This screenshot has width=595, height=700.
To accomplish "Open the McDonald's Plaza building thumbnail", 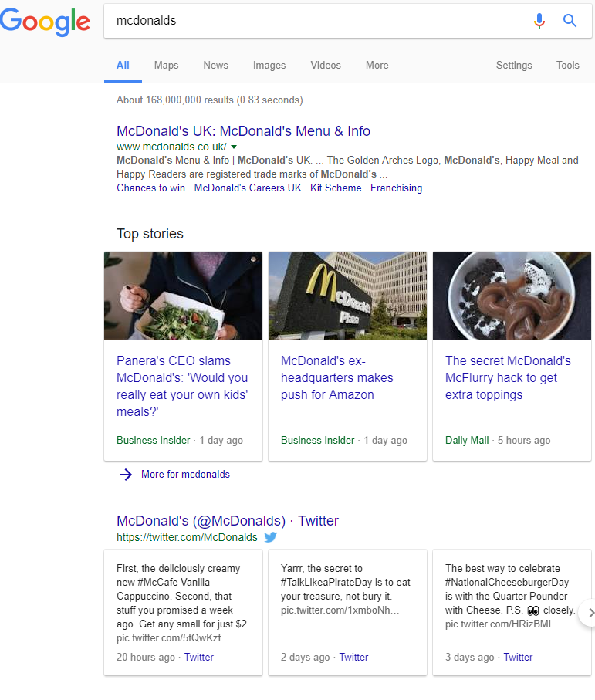I will tap(347, 296).
